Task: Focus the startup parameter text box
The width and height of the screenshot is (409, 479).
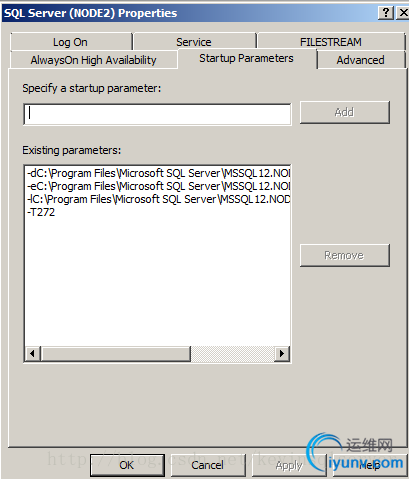Action: pyautogui.click(x=157, y=114)
